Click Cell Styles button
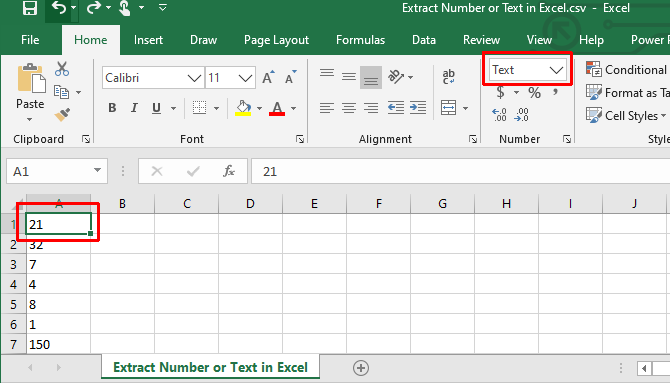The image size is (670, 383). click(626, 115)
